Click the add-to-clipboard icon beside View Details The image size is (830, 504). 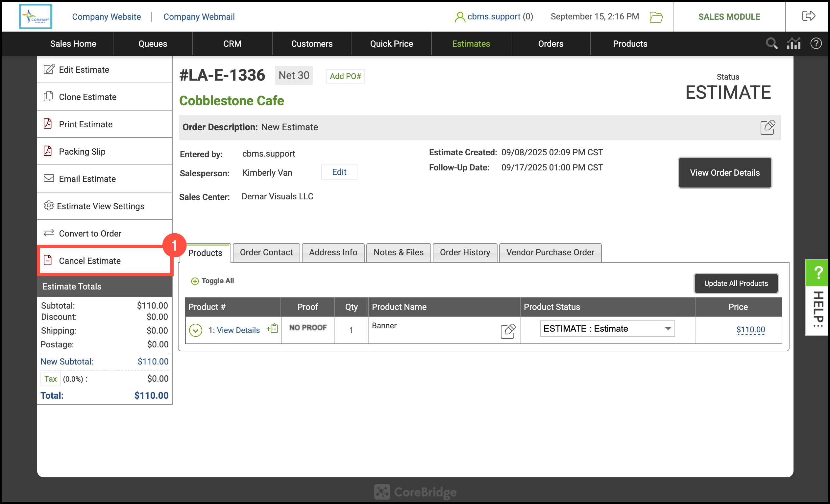272,328
